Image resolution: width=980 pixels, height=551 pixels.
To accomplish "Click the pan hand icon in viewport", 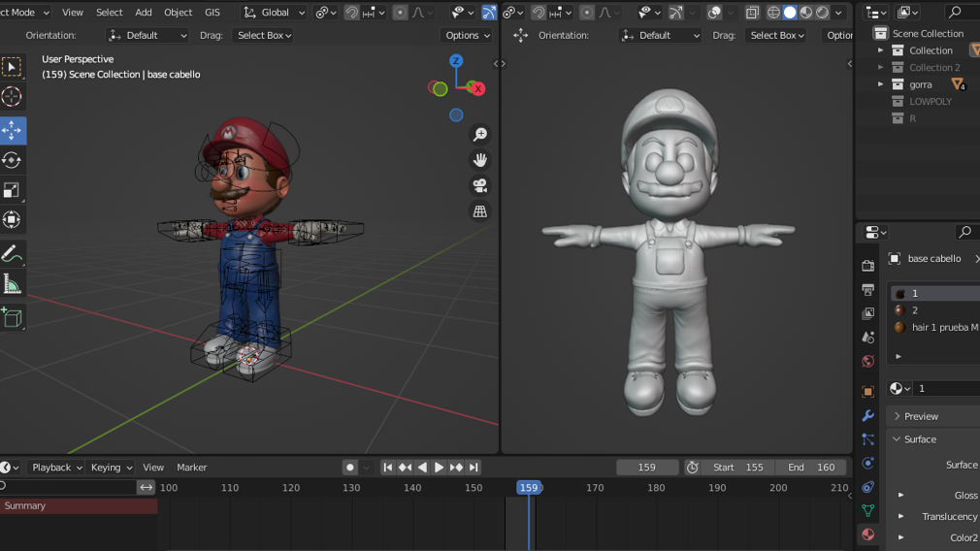I will [x=479, y=160].
